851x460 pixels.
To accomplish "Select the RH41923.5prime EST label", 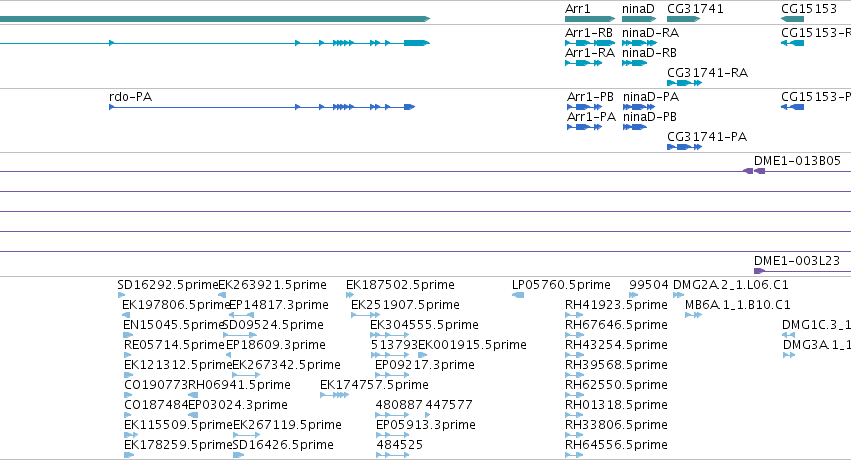I will point(616,305).
